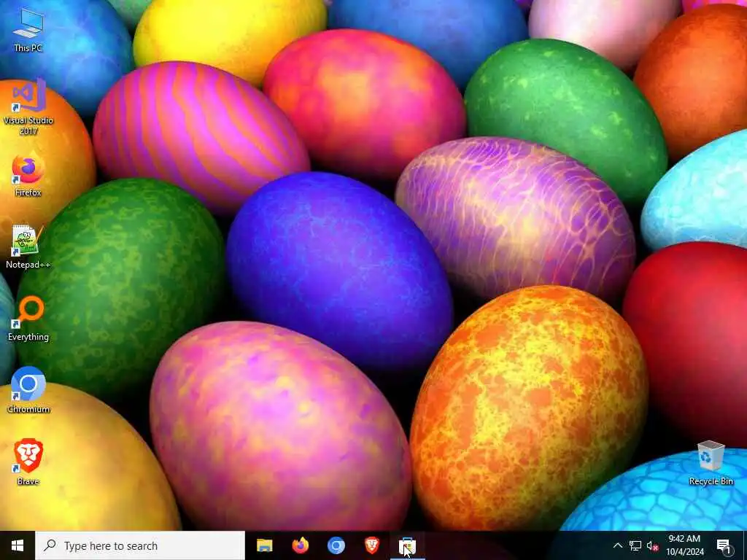Open the Action Center notifications
The width and height of the screenshot is (747, 560).
(724, 545)
